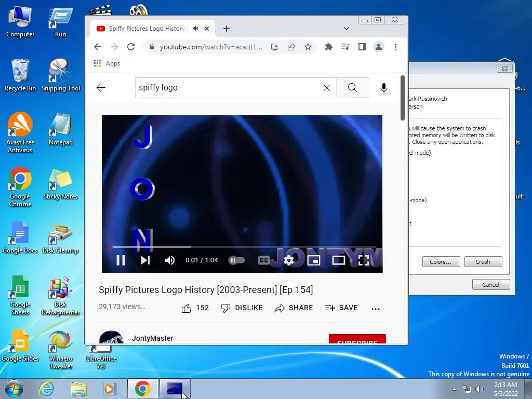Select Snipping Tool desktop icon
Viewport: 532px width, 399px height.
coord(61,75)
